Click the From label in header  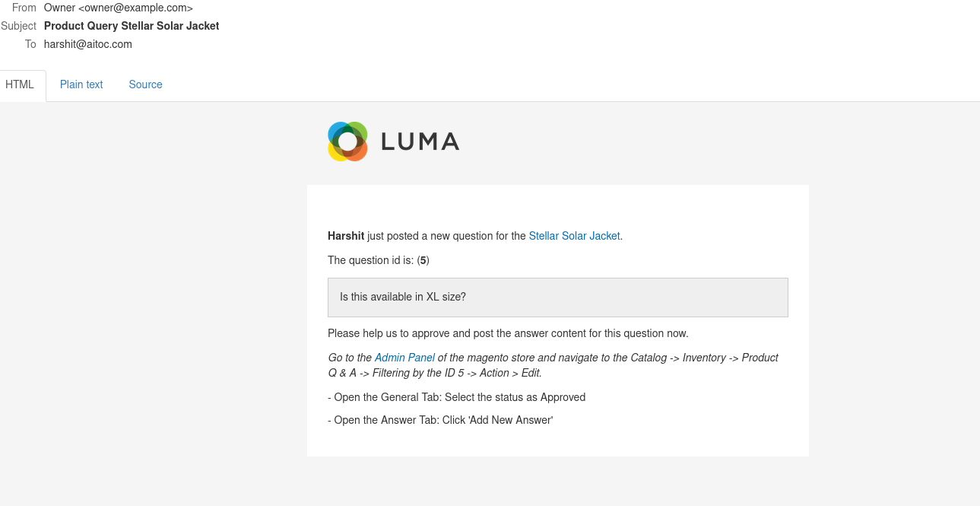[24, 8]
